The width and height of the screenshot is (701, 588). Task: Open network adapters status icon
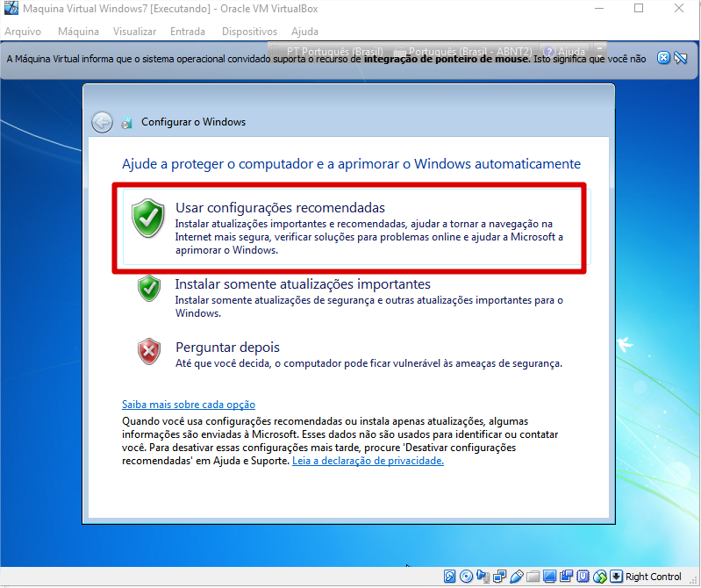[499, 577]
